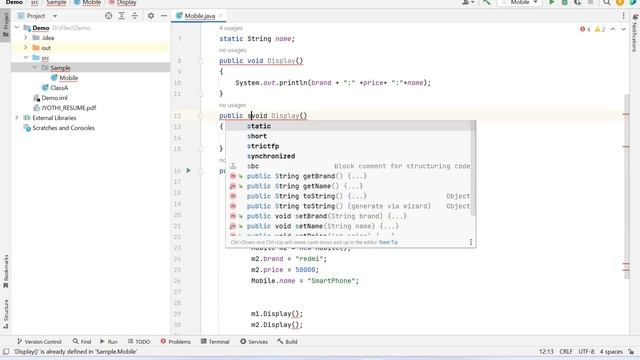Screen dimensions: 640x360
Task: Expand the out folder
Action: 26,48
